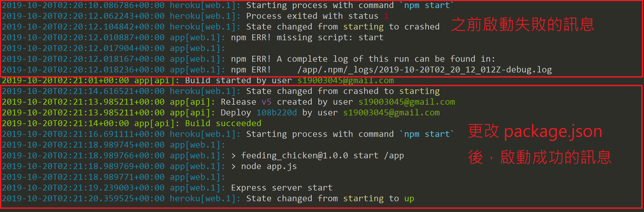
Task: Click 'npm start' in first log line
Action: (427, 5)
